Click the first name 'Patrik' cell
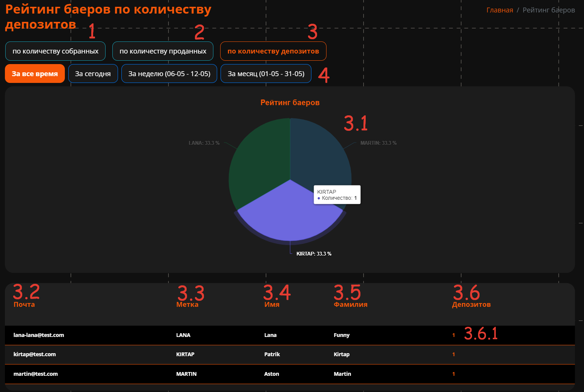The image size is (584, 392). (x=272, y=354)
